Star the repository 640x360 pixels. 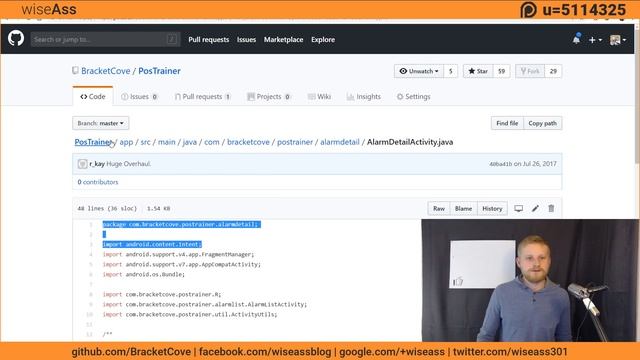coord(478,71)
